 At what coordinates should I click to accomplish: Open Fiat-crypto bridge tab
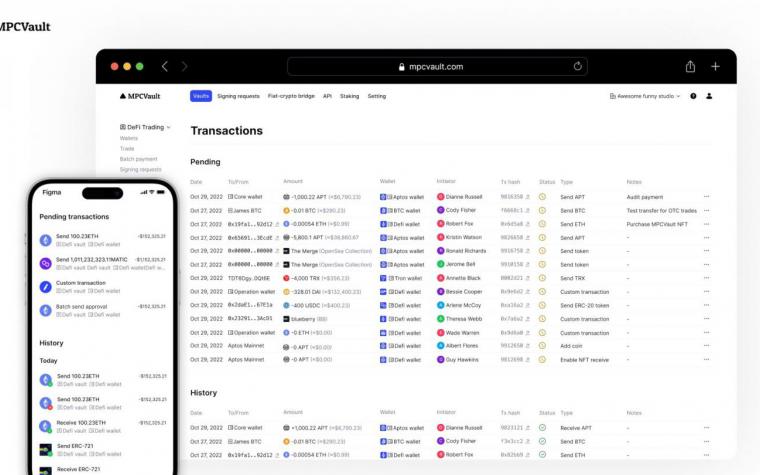click(291, 96)
